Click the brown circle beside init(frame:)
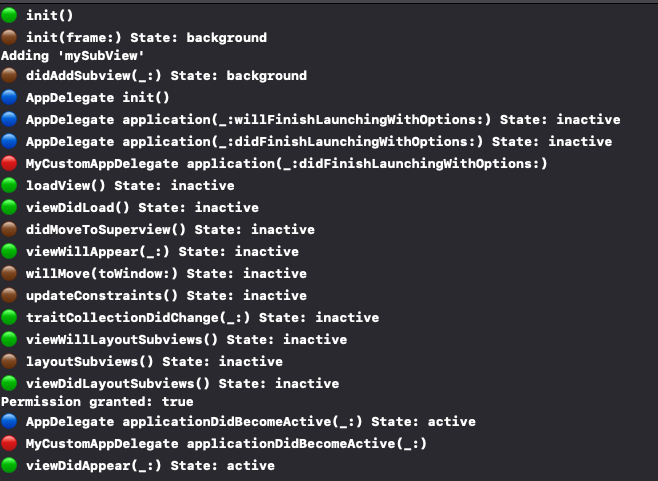The height and width of the screenshot is (481, 658). [x=9, y=37]
